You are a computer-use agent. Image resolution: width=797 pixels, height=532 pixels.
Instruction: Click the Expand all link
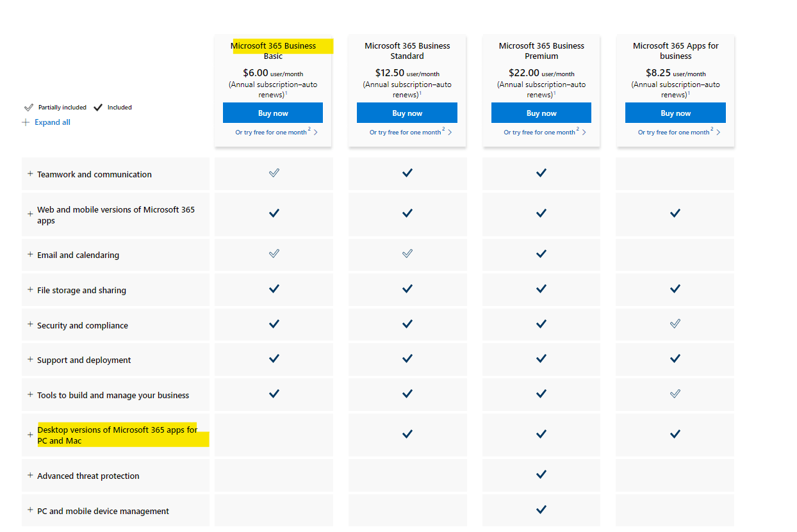(x=53, y=122)
